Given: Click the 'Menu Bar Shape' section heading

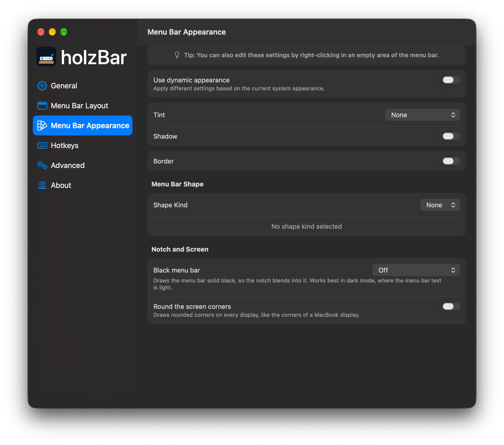Looking at the screenshot, I should point(177,184).
